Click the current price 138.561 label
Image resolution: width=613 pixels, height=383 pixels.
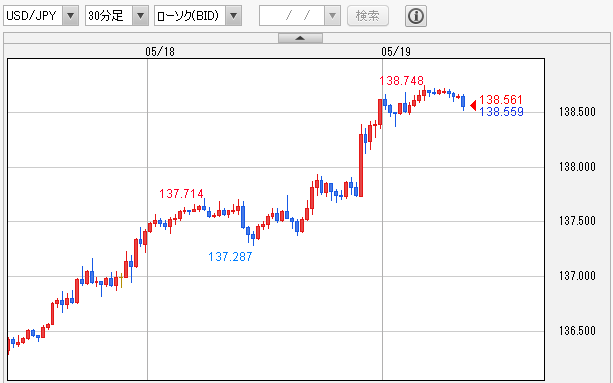tap(501, 99)
